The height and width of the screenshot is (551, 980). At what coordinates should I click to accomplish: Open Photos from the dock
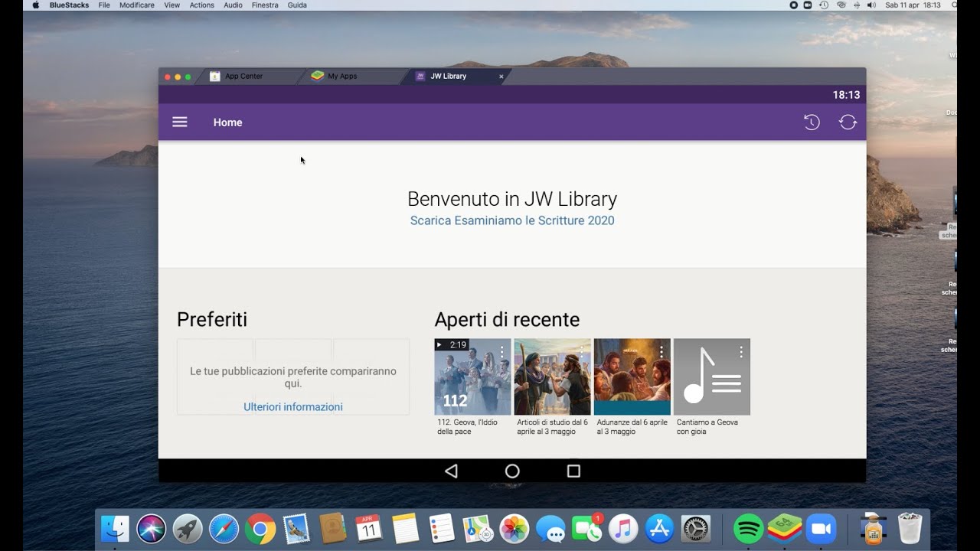pyautogui.click(x=514, y=529)
